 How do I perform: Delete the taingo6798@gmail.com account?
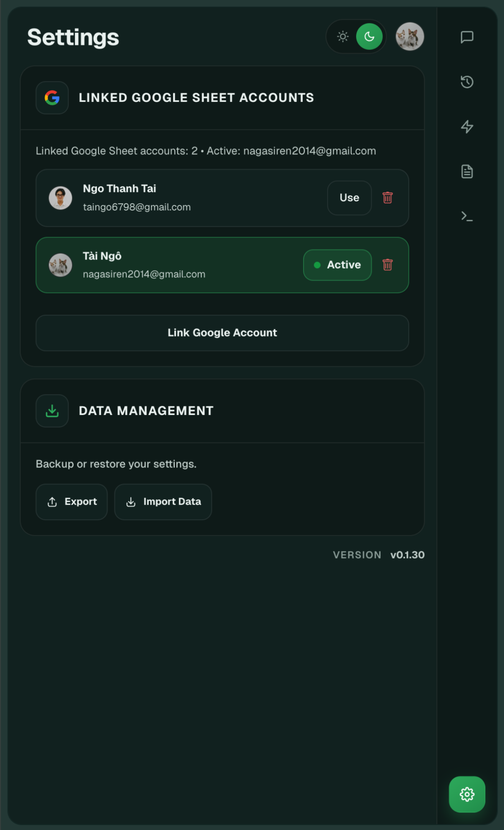coord(387,198)
